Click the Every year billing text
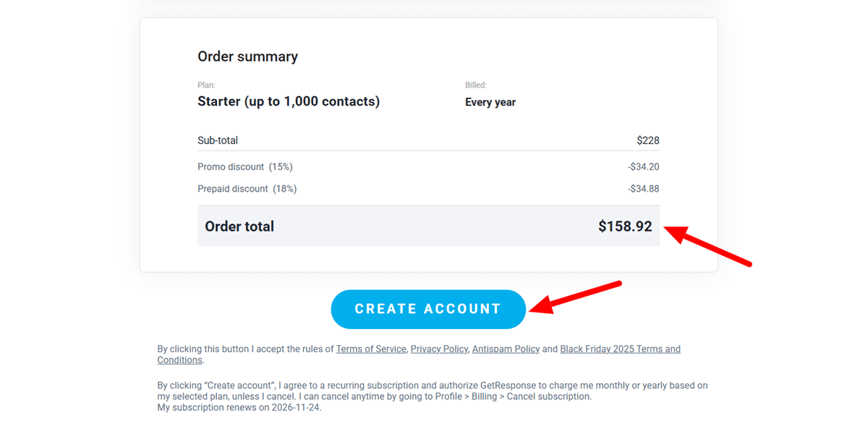 [x=490, y=102]
